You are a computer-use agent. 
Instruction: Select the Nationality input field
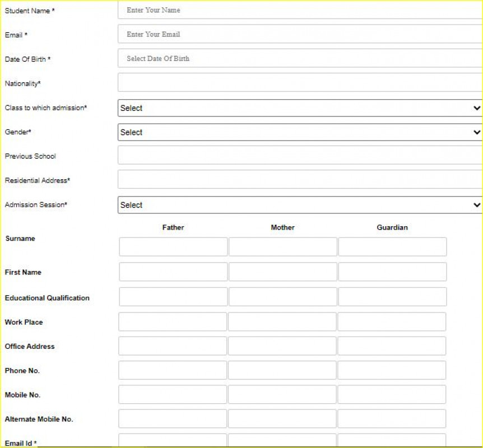(300, 82)
